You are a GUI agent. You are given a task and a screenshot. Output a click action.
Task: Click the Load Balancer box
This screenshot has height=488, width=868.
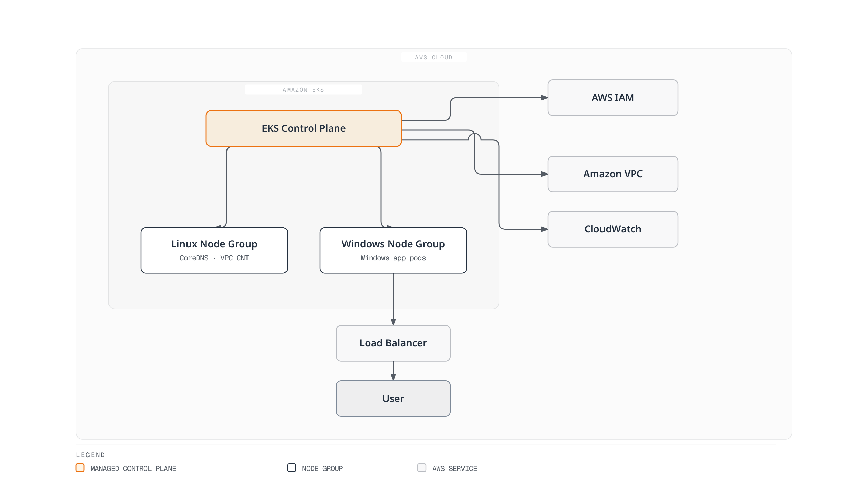pos(393,343)
